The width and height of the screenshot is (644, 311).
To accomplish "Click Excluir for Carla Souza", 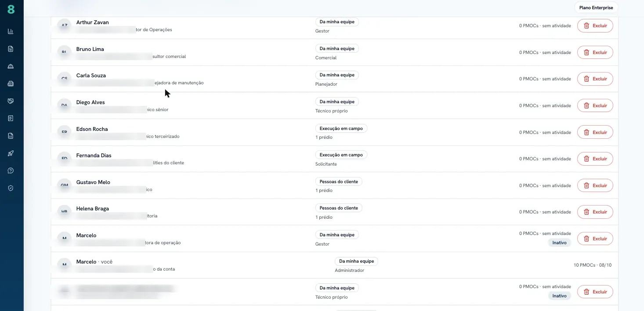I will pyautogui.click(x=595, y=79).
